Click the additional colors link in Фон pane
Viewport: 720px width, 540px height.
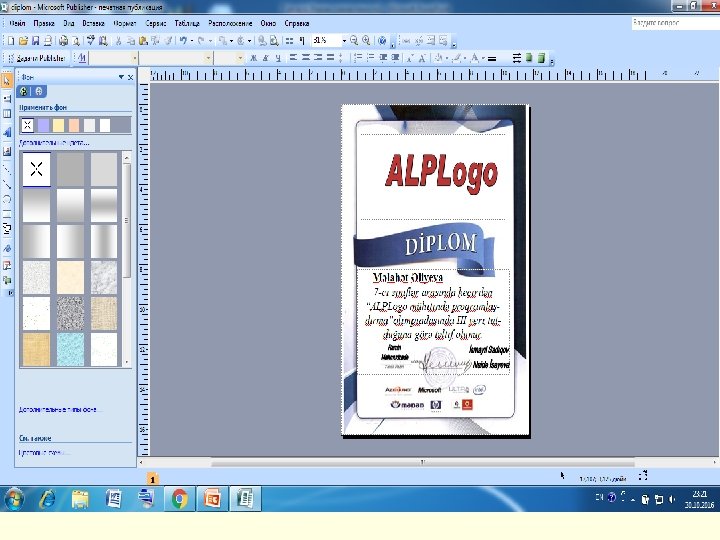pos(54,143)
